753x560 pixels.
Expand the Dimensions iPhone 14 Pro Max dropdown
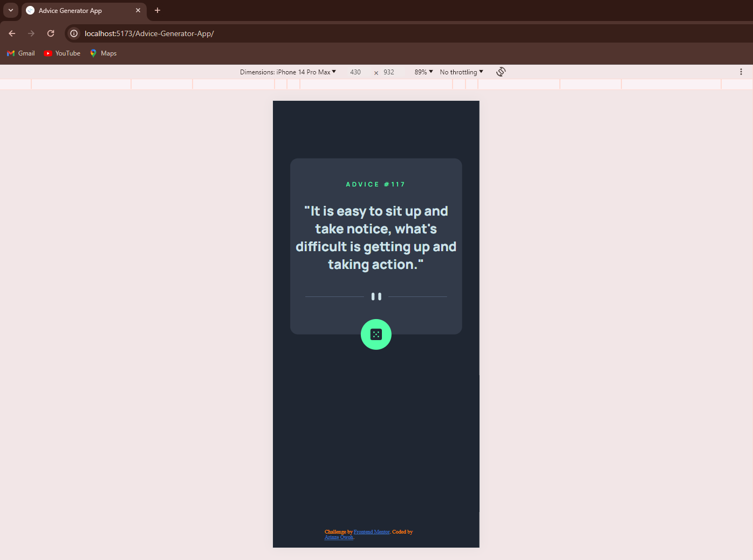click(288, 72)
